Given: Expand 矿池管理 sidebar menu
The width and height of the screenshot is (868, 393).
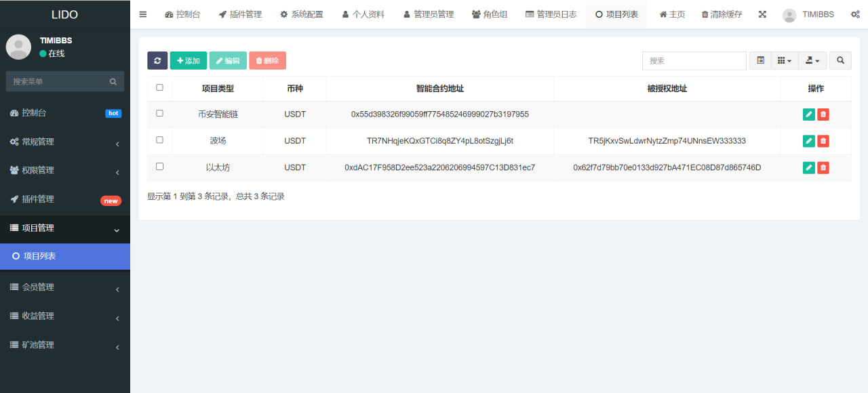Looking at the screenshot, I should [x=65, y=345].
